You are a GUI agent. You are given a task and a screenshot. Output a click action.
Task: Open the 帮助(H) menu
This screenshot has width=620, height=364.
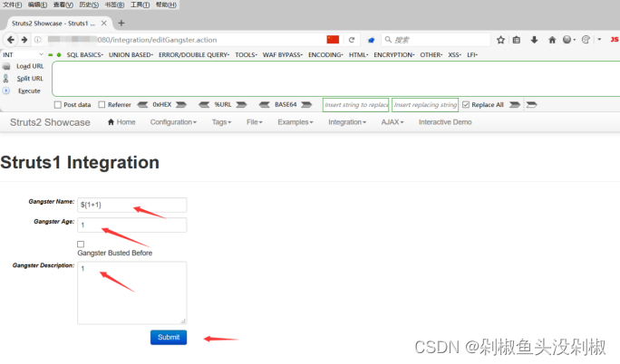tap(166, 5)
